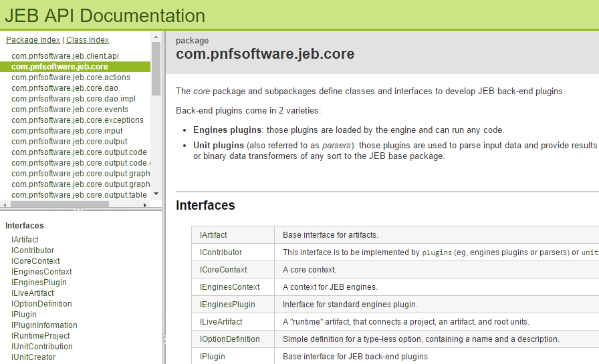Open IContributor in the sidebar class list

pos(33,250)
